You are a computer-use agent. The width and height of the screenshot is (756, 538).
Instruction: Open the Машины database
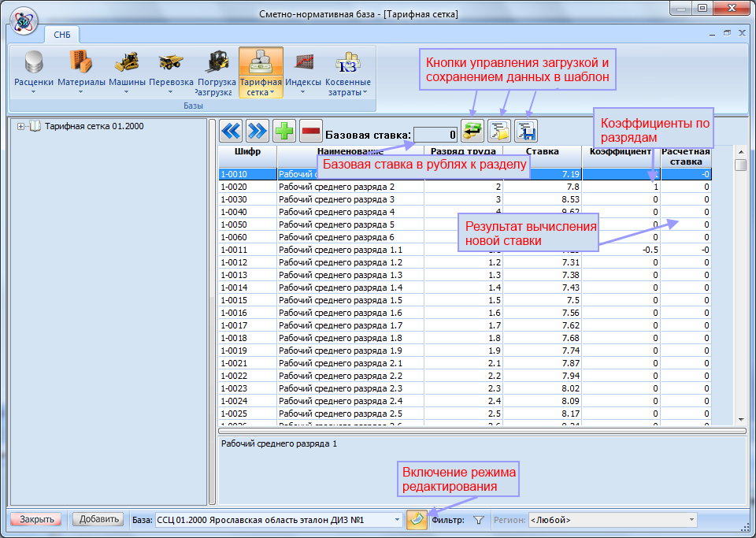pos(127,72)
